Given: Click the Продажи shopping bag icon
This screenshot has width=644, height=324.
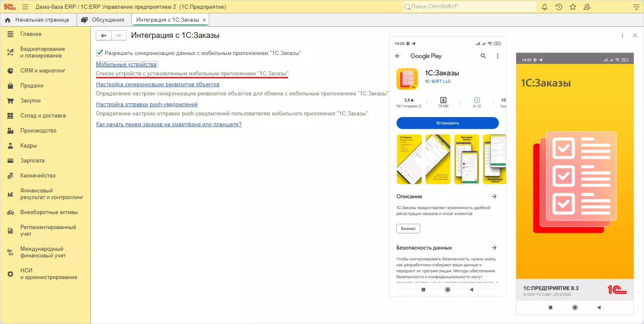Looking at the screenshot, I should pos(11,86).
